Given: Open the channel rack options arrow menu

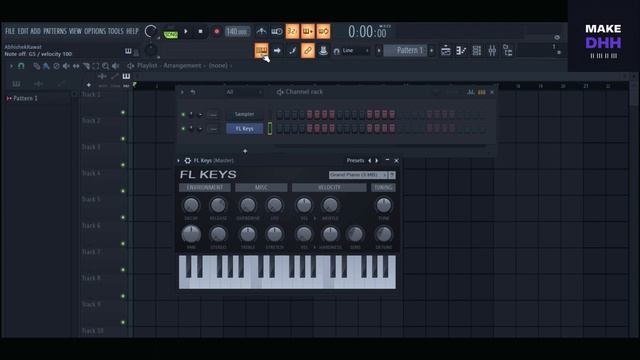Looking at the screenshot, I should click(x=182, y=92).
